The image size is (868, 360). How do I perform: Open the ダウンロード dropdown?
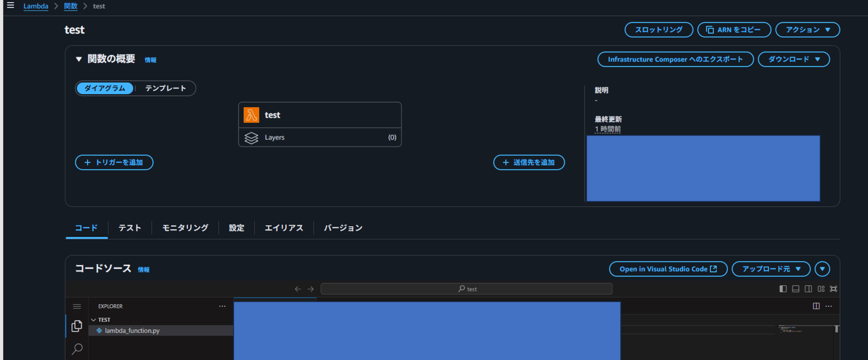pyautogui.click(x=794, y=59)
